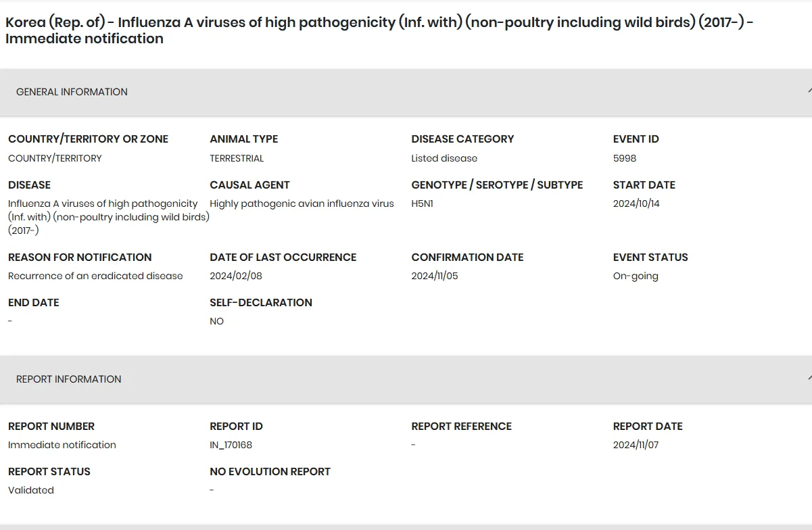Select the Immediate notification report number value
The height and width of the screenshot is (530, 812).
(x=62, y=445)
